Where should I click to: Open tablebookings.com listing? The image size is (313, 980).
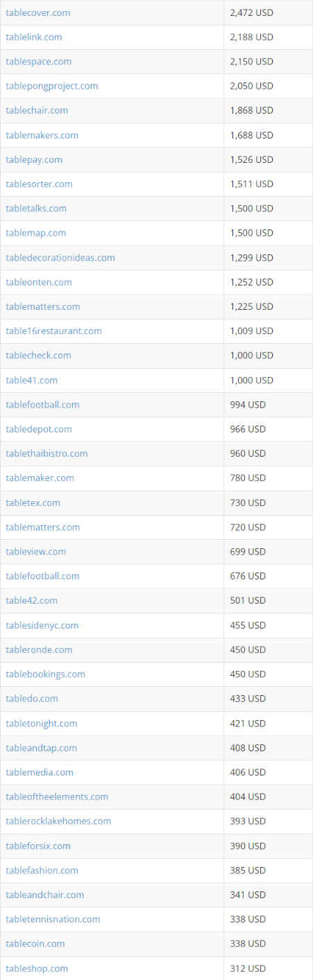click(x=46, y=674)
